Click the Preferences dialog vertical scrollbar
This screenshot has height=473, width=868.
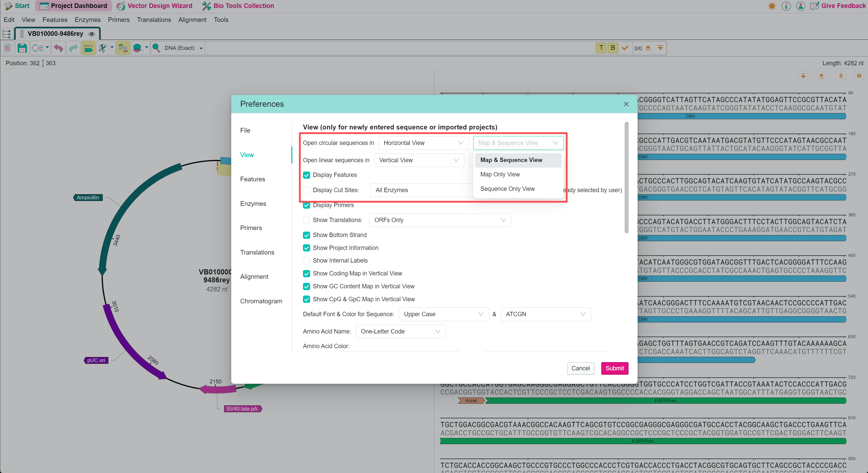626,178
